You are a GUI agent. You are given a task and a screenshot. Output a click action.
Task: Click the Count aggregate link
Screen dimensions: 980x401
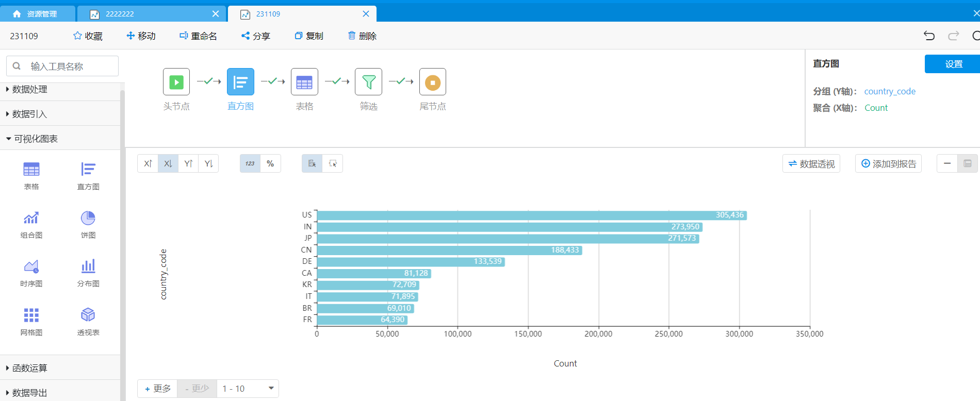876,108
